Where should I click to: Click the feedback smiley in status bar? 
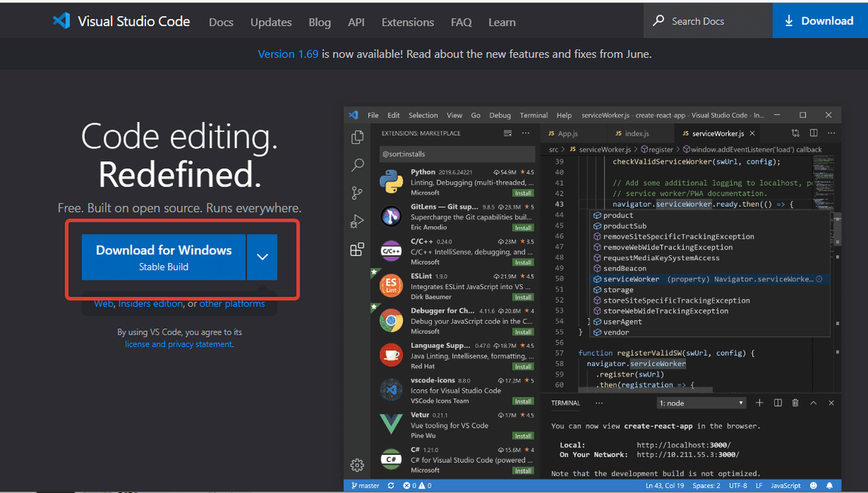[x=814, y=486]
